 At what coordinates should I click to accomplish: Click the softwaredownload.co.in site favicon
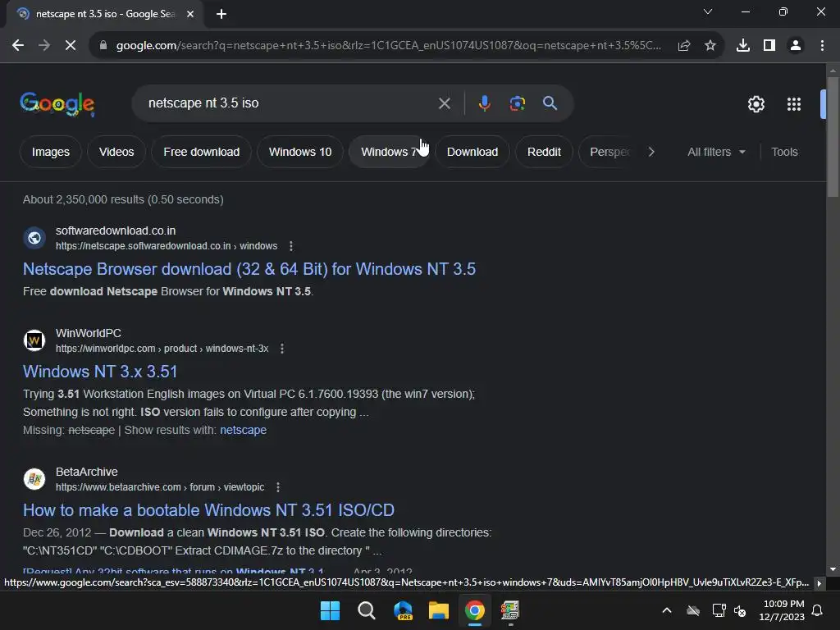34,238
